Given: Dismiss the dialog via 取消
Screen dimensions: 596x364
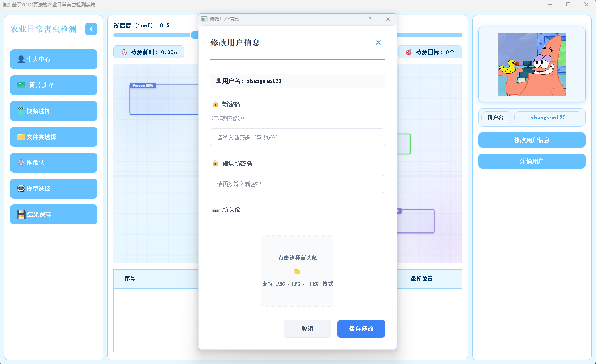Looking at the screenshot, I should click(x=307, y=329).
